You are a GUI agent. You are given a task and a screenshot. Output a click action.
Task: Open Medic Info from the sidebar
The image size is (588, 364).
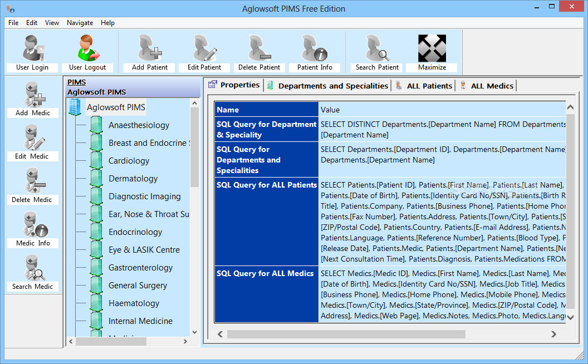point(35,224)
